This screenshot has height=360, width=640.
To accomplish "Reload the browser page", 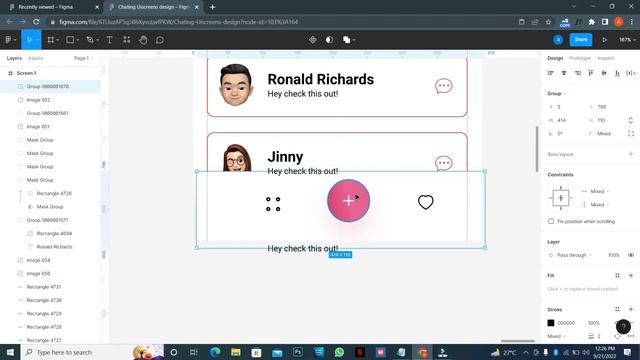I will (x=36, y=22).
